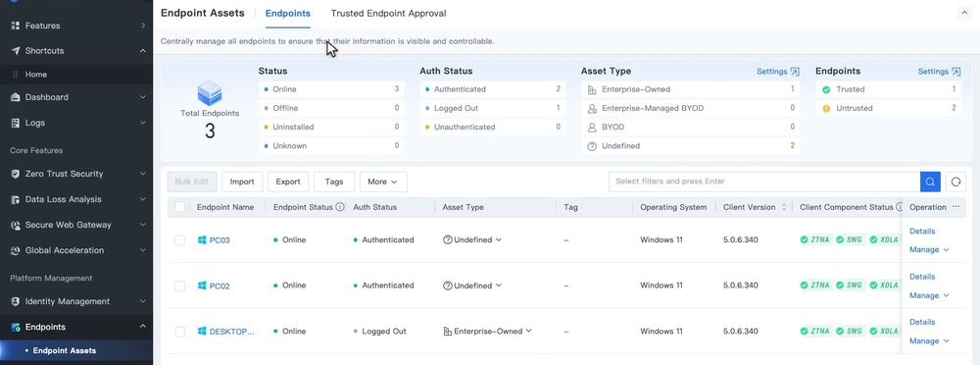Open the More dropdown button
Screen dimensions: 980x365
point(383,182)
